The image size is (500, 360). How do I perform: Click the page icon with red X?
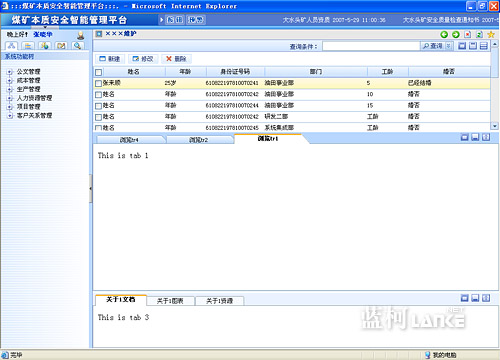(468, 34)
